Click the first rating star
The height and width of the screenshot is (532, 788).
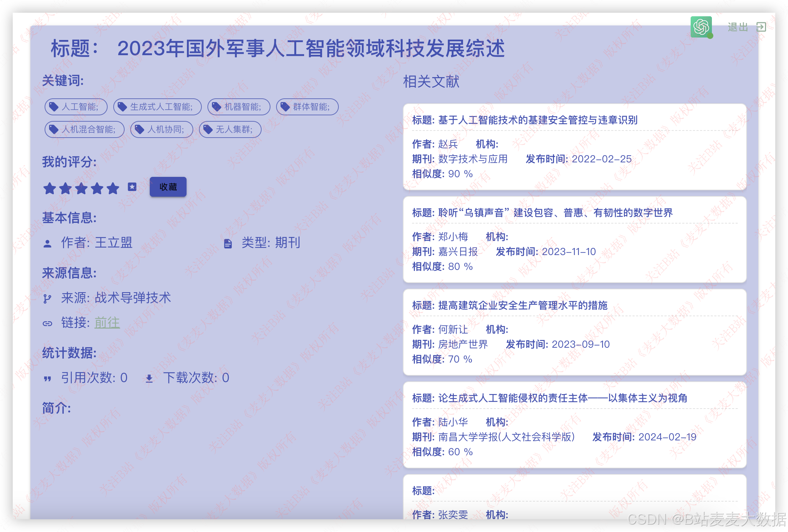click(50, 188)
